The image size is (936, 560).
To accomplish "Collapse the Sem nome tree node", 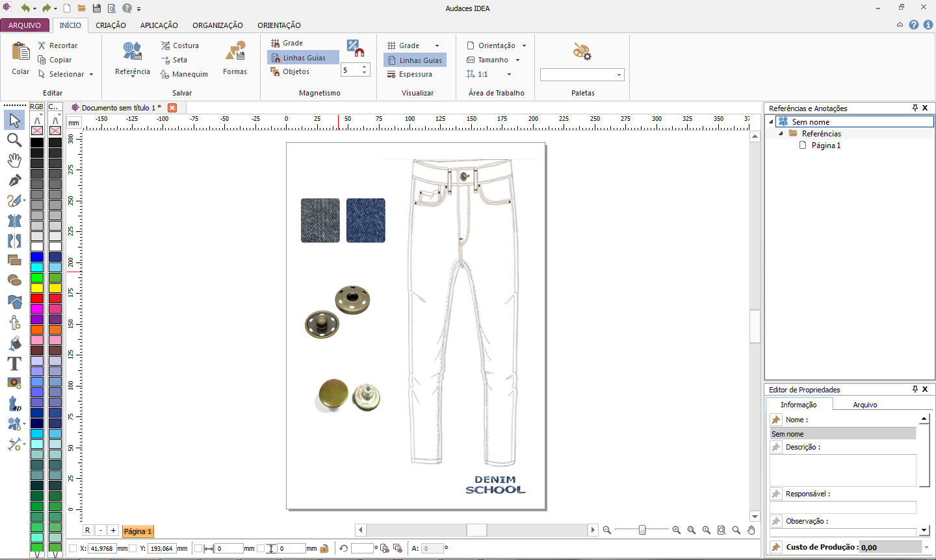I will pos(772,121).
